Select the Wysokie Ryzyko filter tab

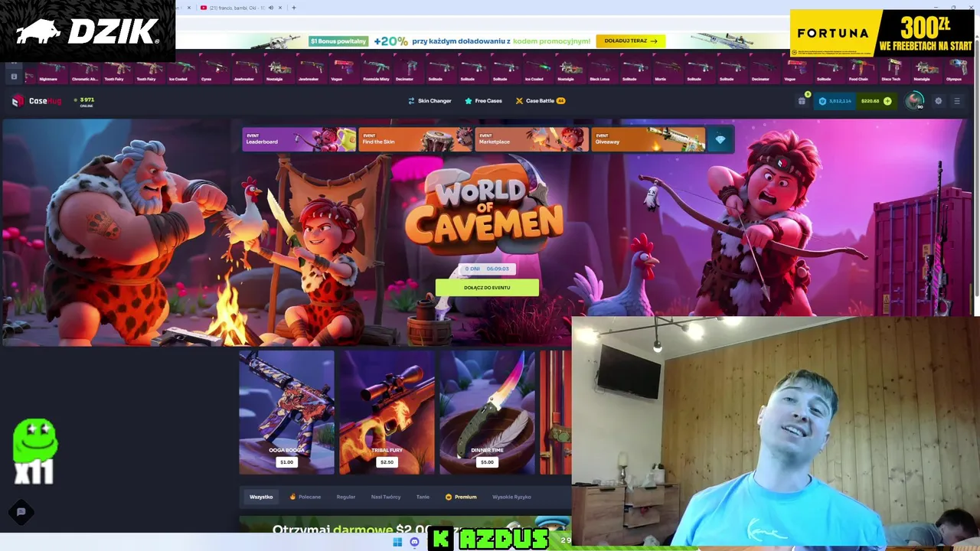(511, 497)
